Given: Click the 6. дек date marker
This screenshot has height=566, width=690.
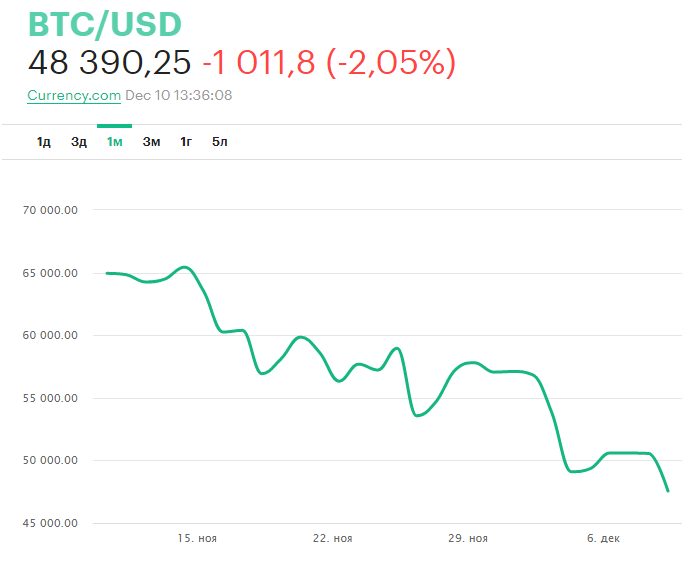Looking at the screenshot, I should click(603, 539).
